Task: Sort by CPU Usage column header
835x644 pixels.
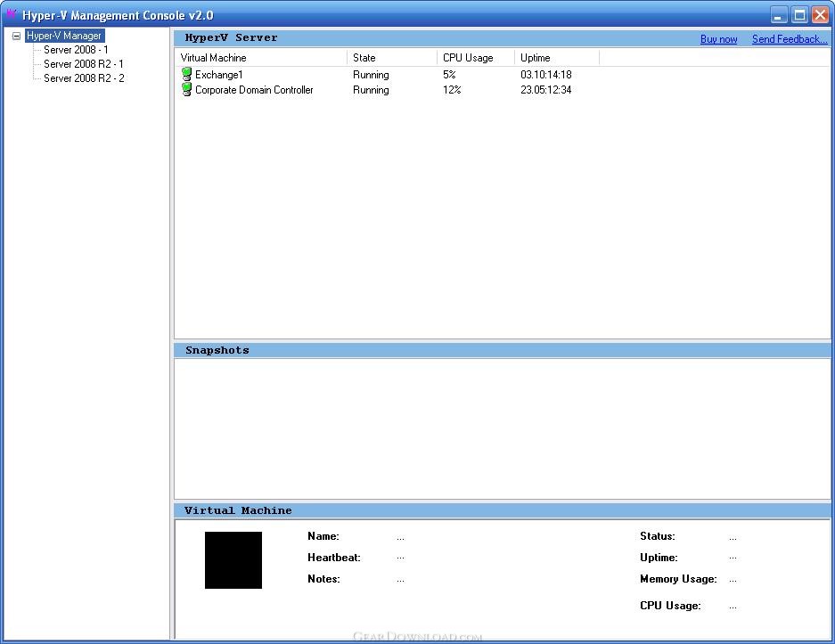Action: [x=476, y=58]
